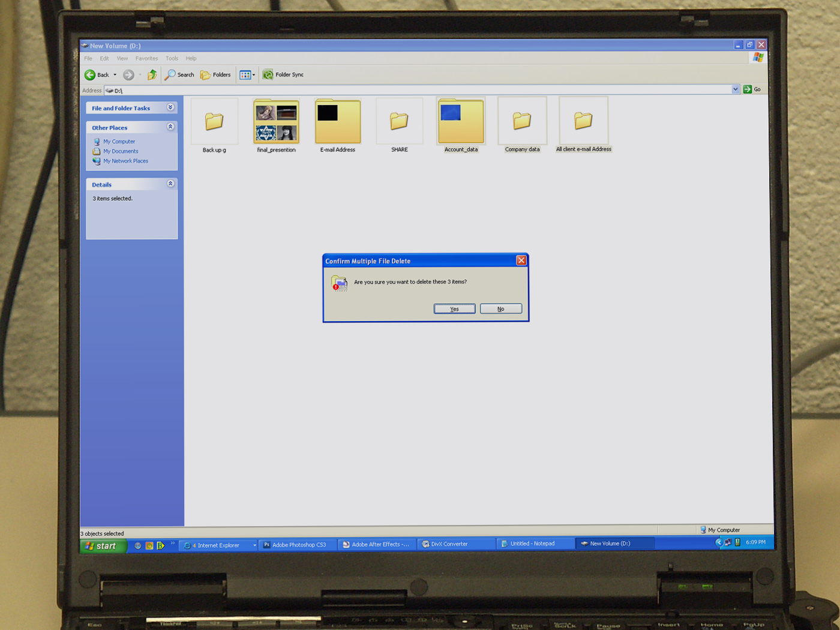The width and height of the screenshot is (840, 630).
Task: Click '3 items selected.' details text
Action: pos(112,199)
